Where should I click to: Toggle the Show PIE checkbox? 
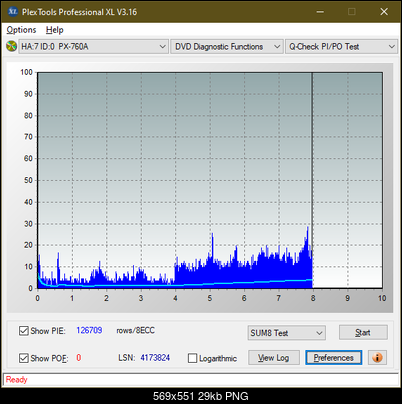click(24, 331)
